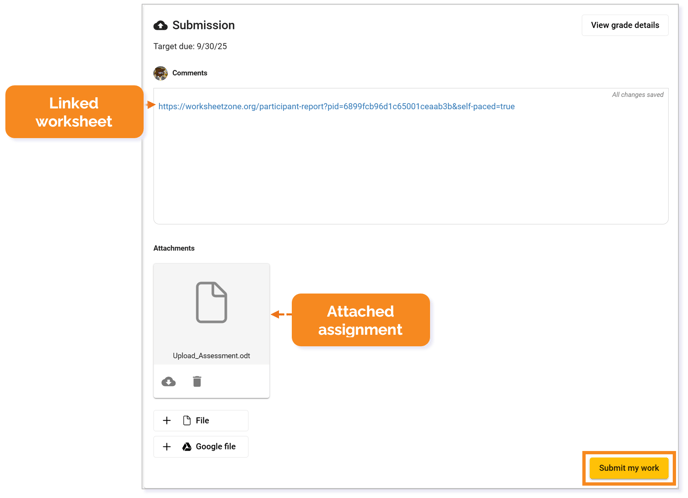Click the large document icon in attachment card
This screenshot has height=498, width=688.
(211, 303)
